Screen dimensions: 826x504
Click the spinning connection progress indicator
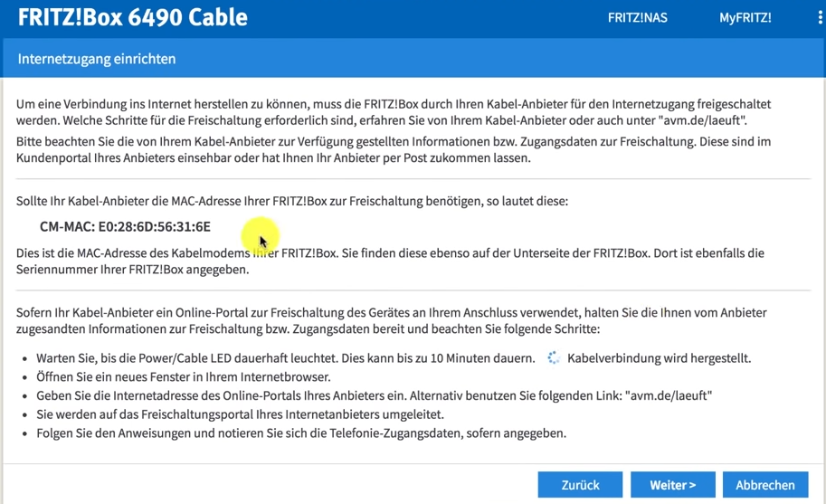click(554, 358)
